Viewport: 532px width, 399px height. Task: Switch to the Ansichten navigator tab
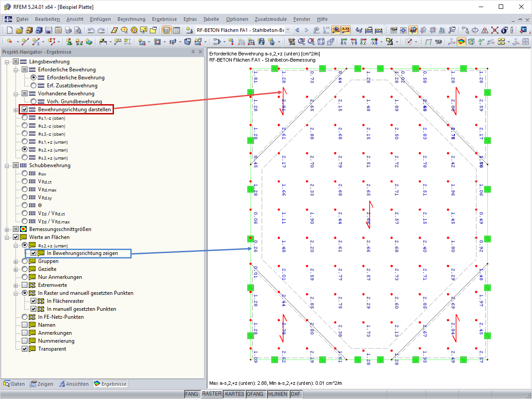pos(74,384)
